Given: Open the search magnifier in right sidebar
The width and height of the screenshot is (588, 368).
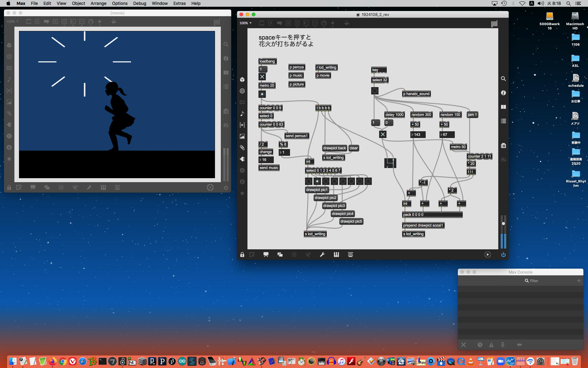Looking at the screenshot, I should click(x=503, y=79).
